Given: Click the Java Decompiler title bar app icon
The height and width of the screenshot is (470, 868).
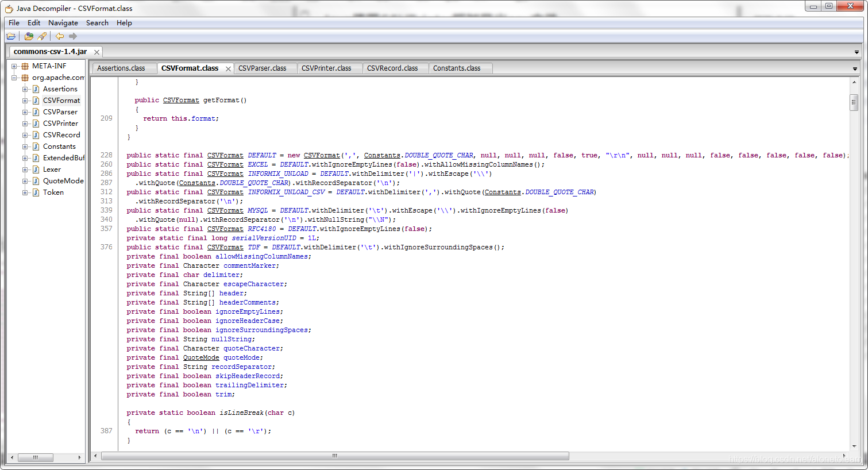Looking at the screenshot, I should click(9, 9).
